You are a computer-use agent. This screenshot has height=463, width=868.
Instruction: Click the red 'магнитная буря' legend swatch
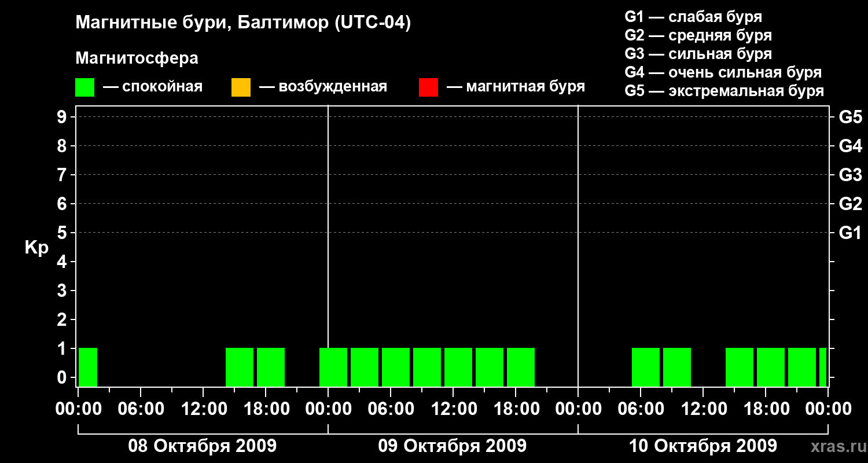[428, 87]
